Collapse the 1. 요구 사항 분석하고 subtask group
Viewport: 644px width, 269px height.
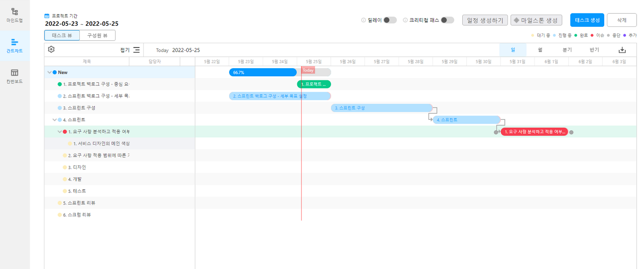tap(60, 132)
